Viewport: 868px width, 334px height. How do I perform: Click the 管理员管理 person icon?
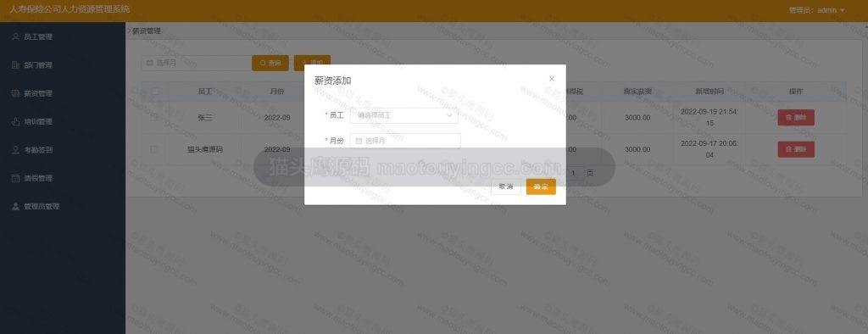(x=15, y=206)
